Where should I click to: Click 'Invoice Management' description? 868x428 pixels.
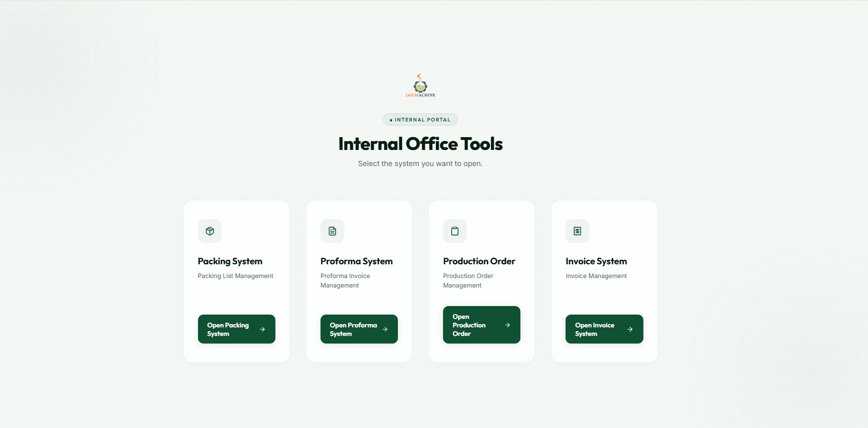click(596, 276)
